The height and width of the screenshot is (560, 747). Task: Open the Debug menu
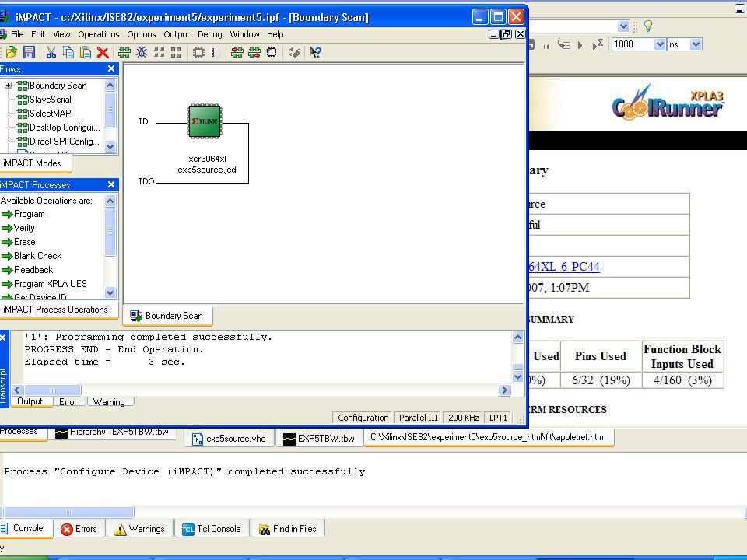(x=209, y=34)
